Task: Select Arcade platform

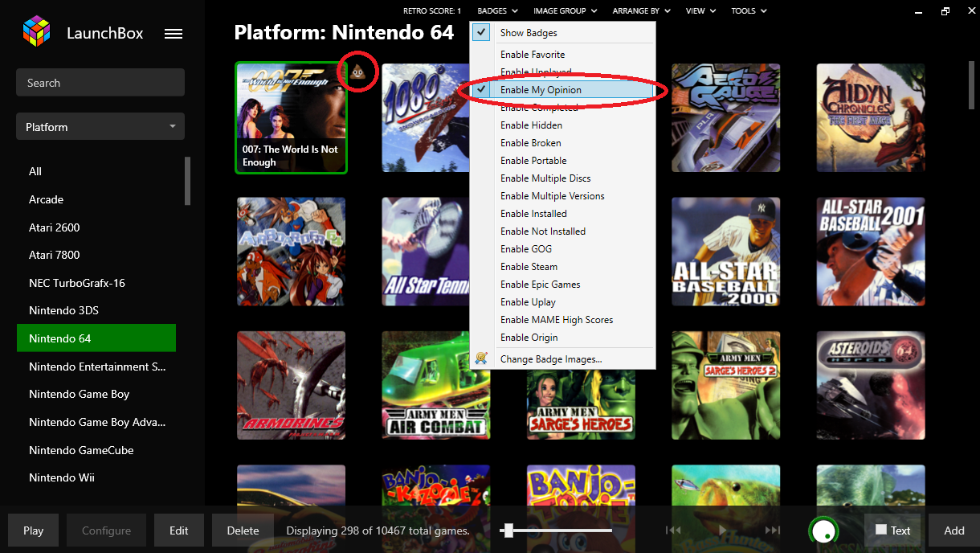Action: pos(96,199)
